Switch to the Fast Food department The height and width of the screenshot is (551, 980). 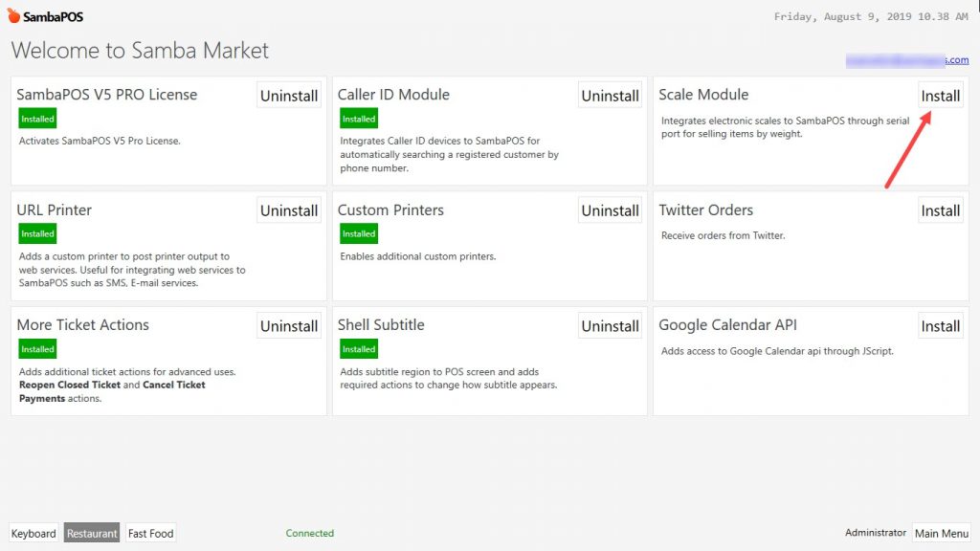[x=150, y=533]
